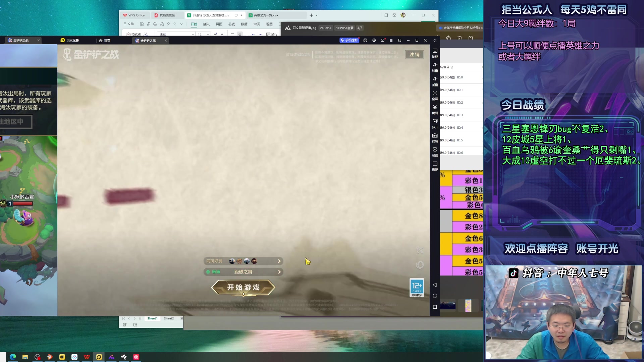Expand the WPS quick access more arrow
Screen dimensions: 644x362
[x=181, y=24]
